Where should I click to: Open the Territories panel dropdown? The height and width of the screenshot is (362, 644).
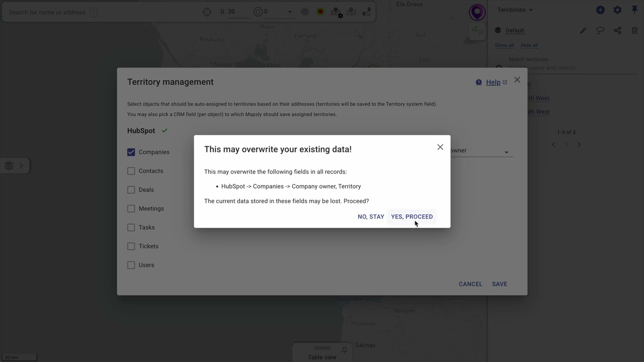pos(515,10)
